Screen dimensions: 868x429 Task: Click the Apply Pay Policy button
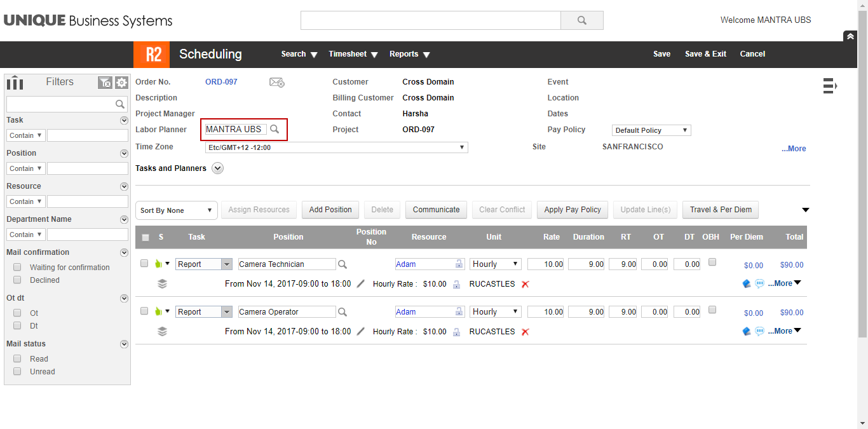(572, 210)
